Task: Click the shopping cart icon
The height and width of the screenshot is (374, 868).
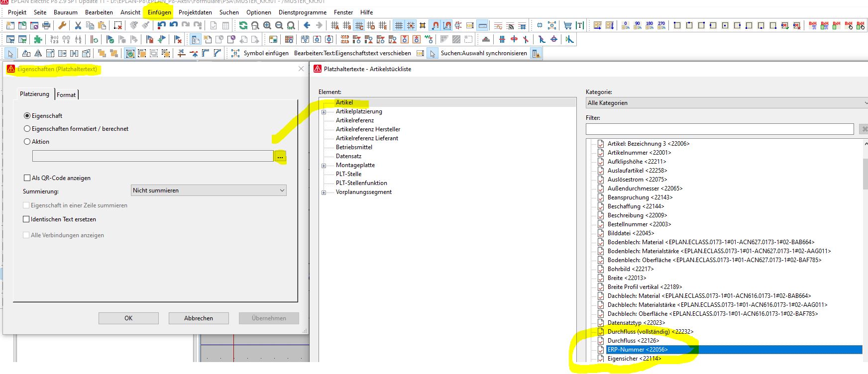Action: (x=568, y=25)
